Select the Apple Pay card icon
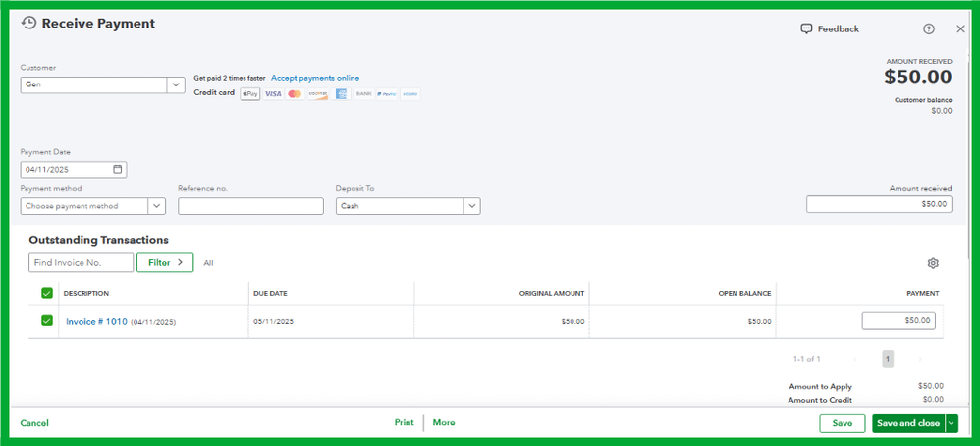 click(x=250, y=94)
